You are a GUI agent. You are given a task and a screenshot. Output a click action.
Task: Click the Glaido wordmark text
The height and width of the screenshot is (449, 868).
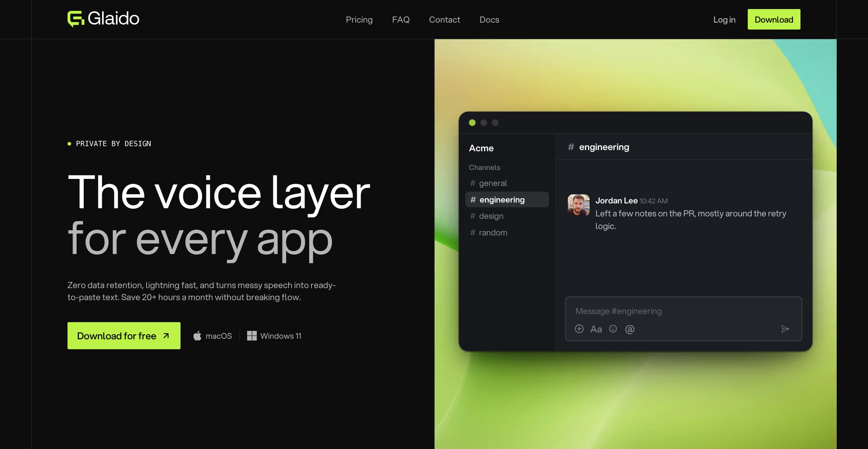(113, 18)
